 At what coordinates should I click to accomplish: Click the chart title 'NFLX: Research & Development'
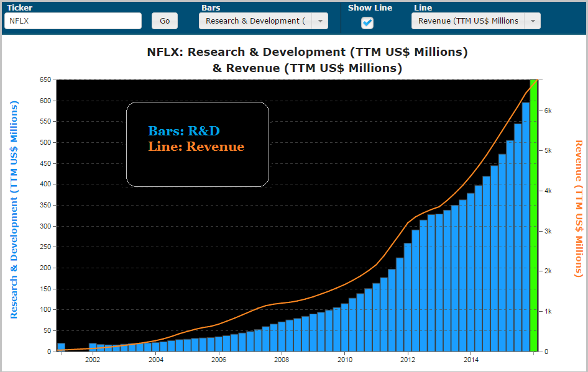tap(307, 52)
